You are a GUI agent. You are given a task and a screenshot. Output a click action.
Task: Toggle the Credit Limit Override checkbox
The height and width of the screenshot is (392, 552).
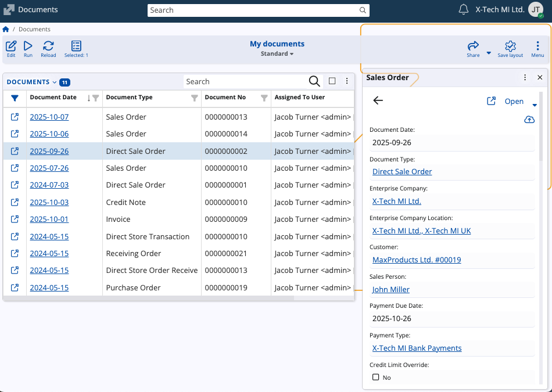[x=376, y=377]
